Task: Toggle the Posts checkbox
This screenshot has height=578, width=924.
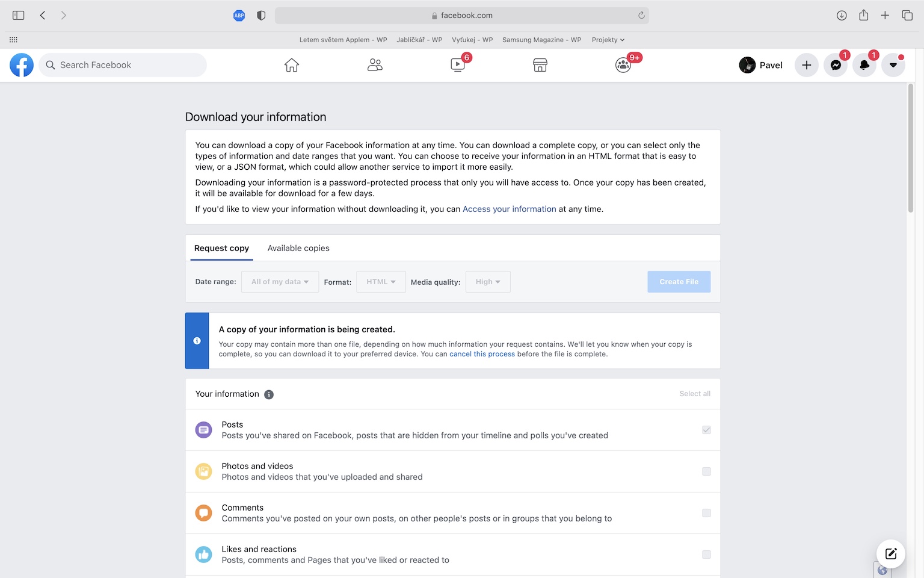Action: 706,430
